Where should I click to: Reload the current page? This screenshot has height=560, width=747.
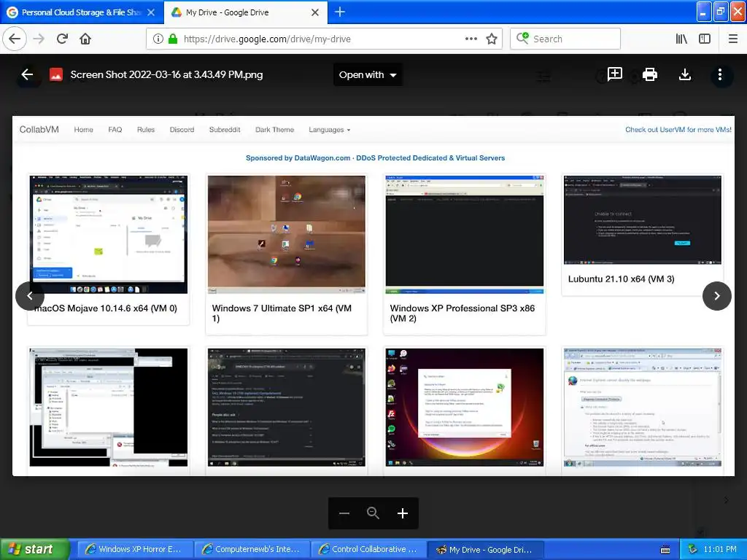coord(62,39)
